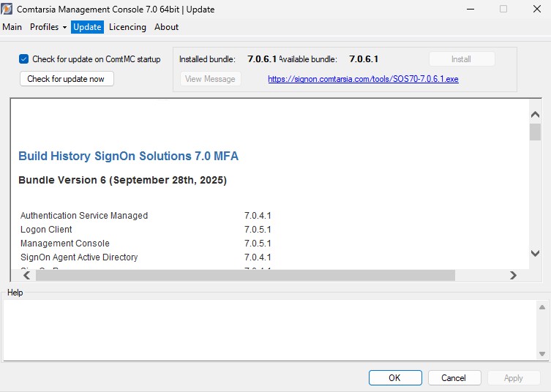Open the Main menu

[x=12, y=27]
